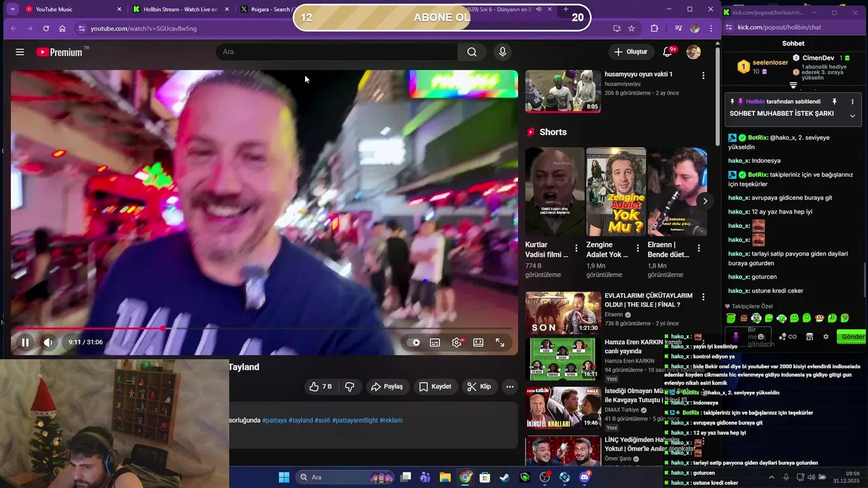Open pinned message three-dot options
The image size is (868, 488).
[x=852, y=102]
